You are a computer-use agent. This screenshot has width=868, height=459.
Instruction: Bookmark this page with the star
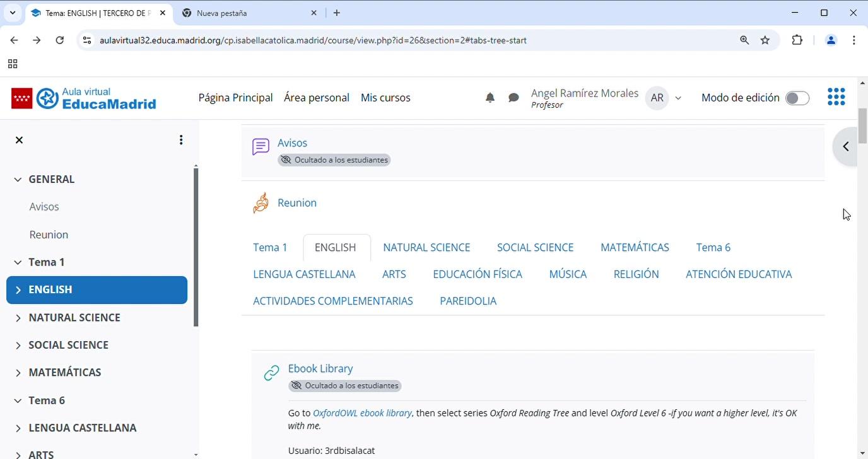(765, 40)
